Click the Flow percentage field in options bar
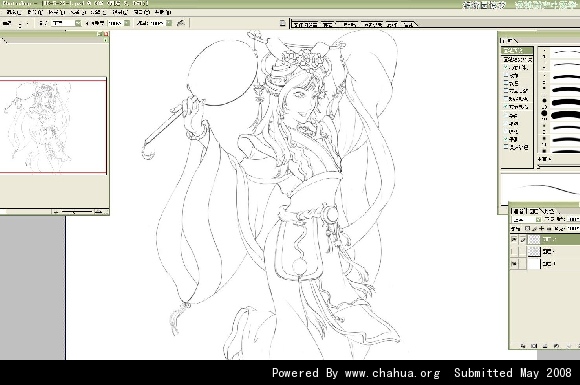The height and width of the screenshot is (385, 580). pyautogui.click(x=157, y=23)
